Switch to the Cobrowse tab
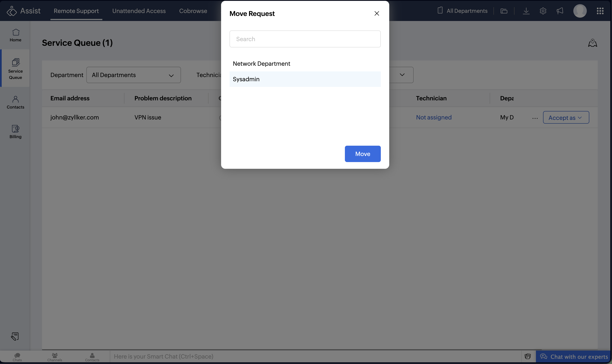This screenshot has height=364, width=612. coord(193,11)
